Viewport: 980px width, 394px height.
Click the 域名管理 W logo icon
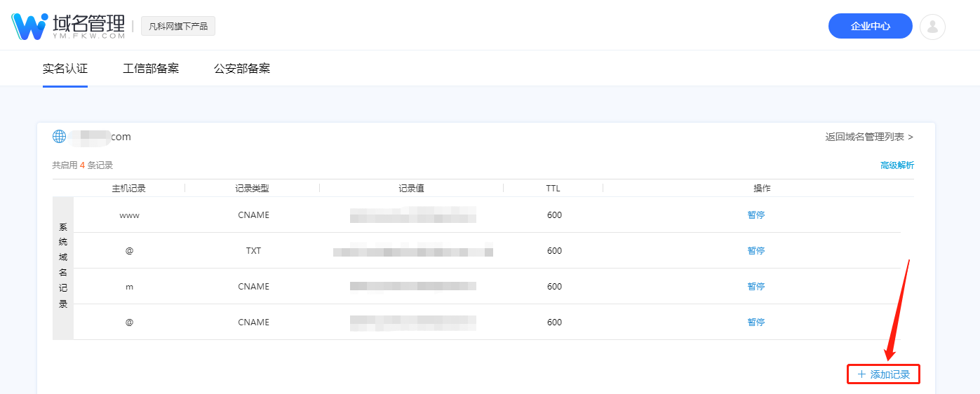tap(29, 26)
